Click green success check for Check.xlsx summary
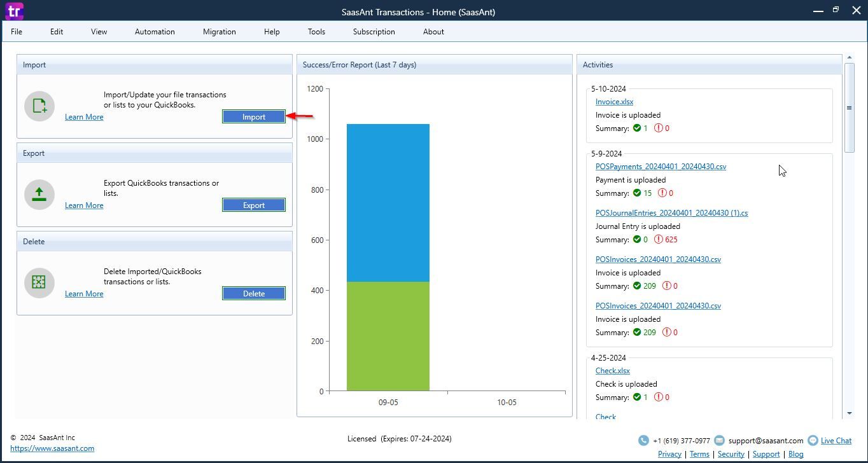Viewport: 868px width, 463px height. (x=636, y=397)
